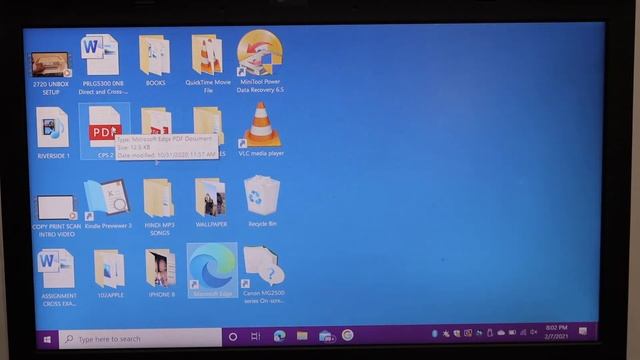Open the Windows Start menu
This screenshot has height=360, width=640.
pos(47,339)
